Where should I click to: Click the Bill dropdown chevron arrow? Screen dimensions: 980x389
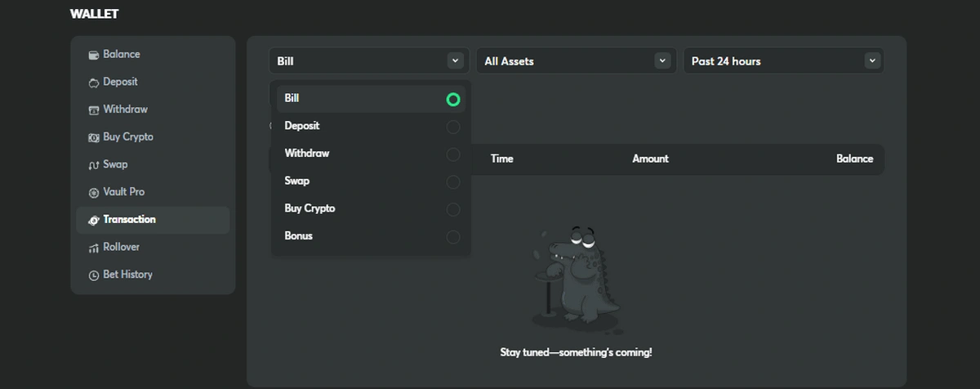pos(455,60)
